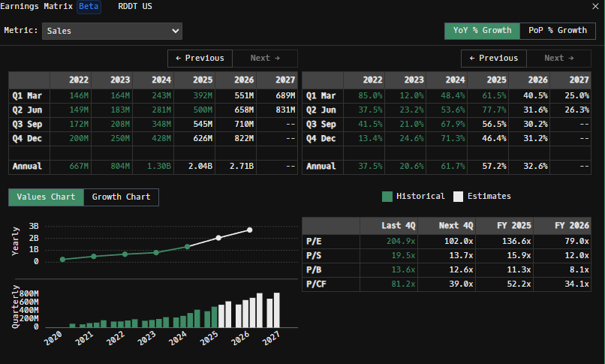Click the white Estimates legend swatch
The width and height of the screenshot is (605, 364).
458,197
